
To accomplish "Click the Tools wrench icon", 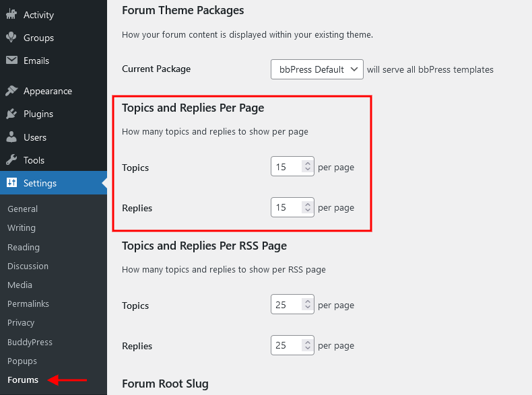I will point(11,159).
